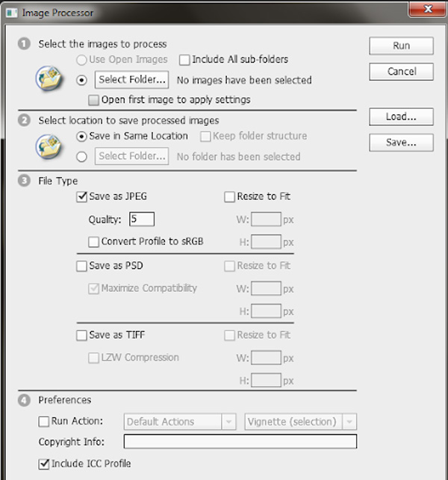
Task: Uncheck Save as JPEG
Action: pos(82,196)
